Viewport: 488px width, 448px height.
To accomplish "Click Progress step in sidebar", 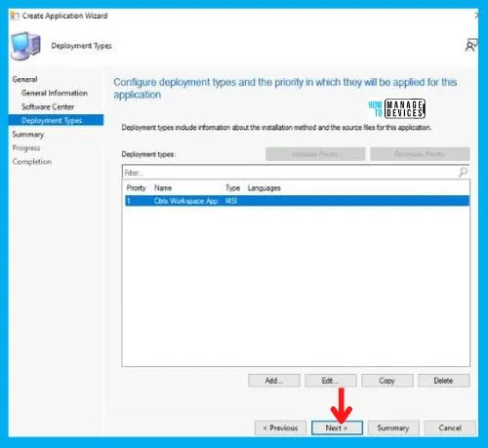I will pyautogui.click(x=26, y=148).
